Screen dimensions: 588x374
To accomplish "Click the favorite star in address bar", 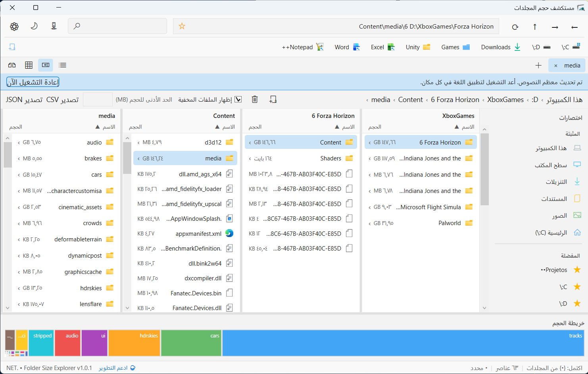I will tap(182, 26).
